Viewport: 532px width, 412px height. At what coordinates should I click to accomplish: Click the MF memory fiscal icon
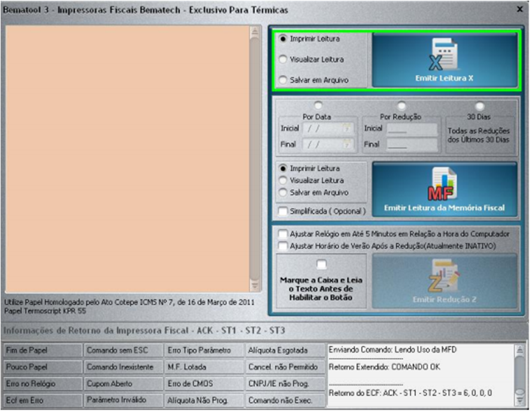point(442,185)
